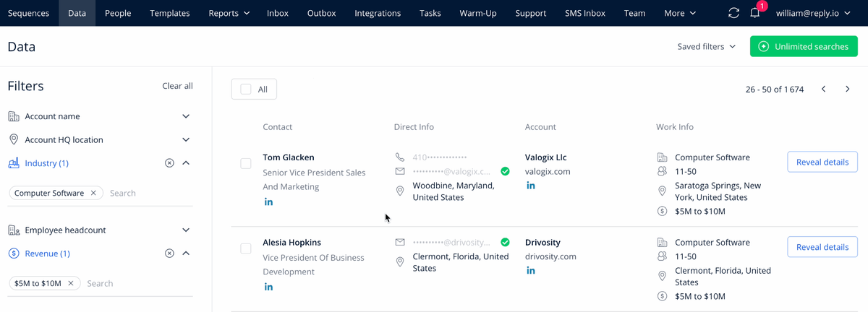Click Clear all filters link

pyautogui.click(x=177, y=86)
